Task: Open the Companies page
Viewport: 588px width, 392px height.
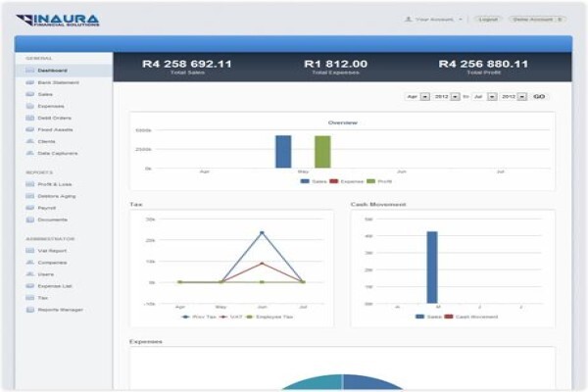Action: 52,263
